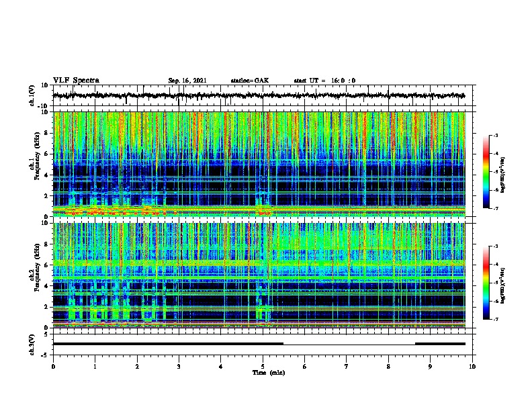Select the date text 'Sep. 16, 2021'
The image size is (532, 411).
[x=187, y=81]
